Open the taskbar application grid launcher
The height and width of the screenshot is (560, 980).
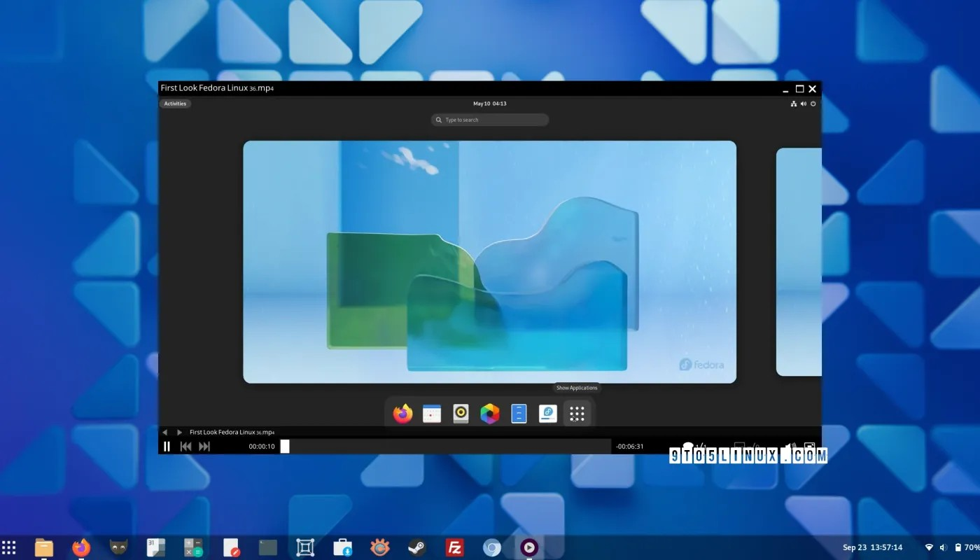click(8, 547)
